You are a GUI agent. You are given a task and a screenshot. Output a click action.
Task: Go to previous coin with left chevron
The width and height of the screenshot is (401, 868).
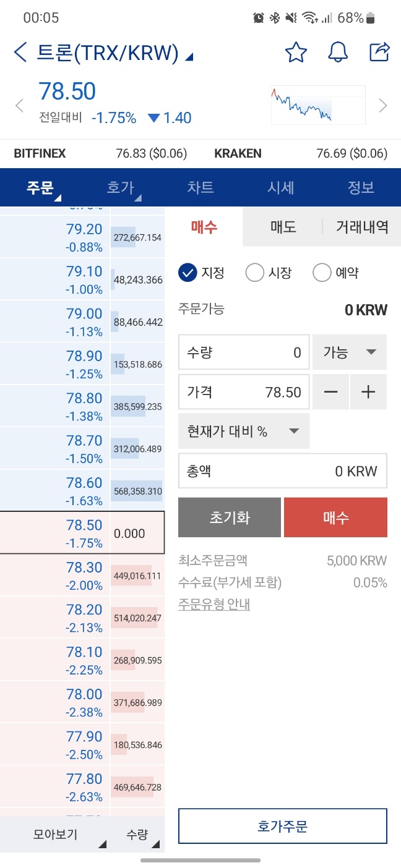pos(19,106)
